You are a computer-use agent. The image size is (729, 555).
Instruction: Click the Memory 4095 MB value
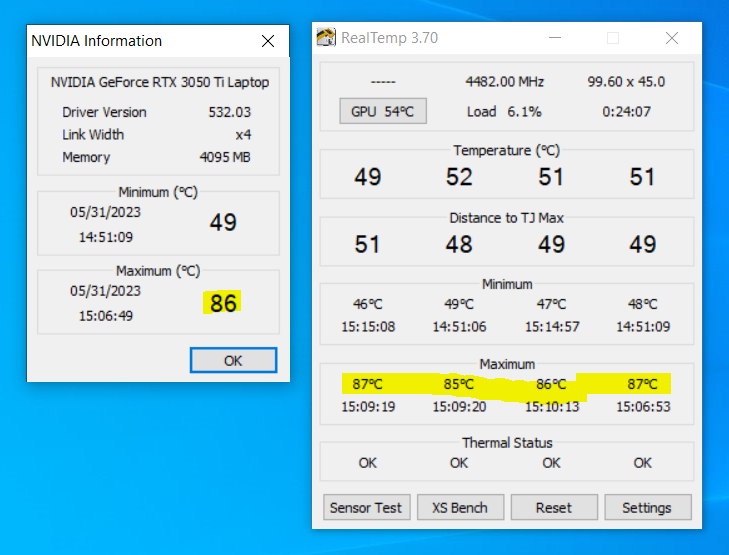pos(225,157)
